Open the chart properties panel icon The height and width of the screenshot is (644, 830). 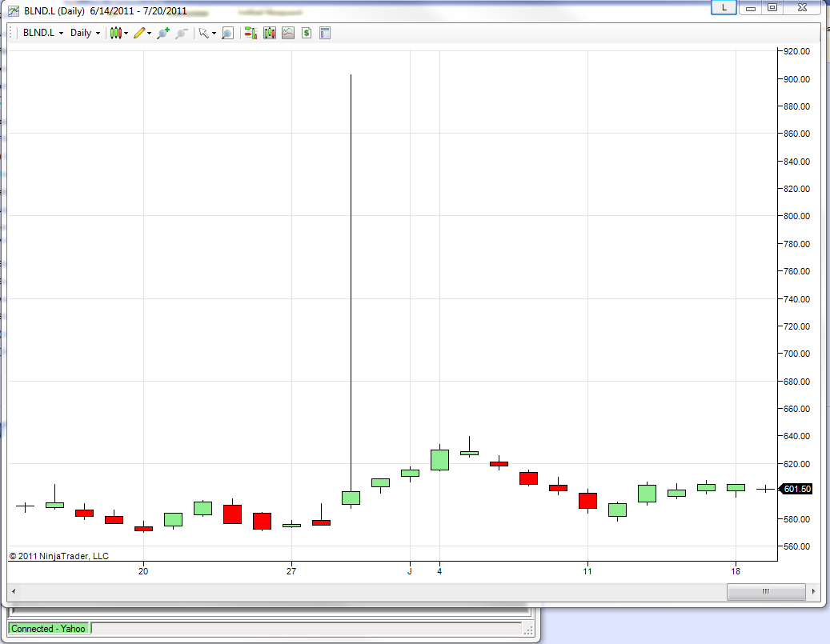325,33
